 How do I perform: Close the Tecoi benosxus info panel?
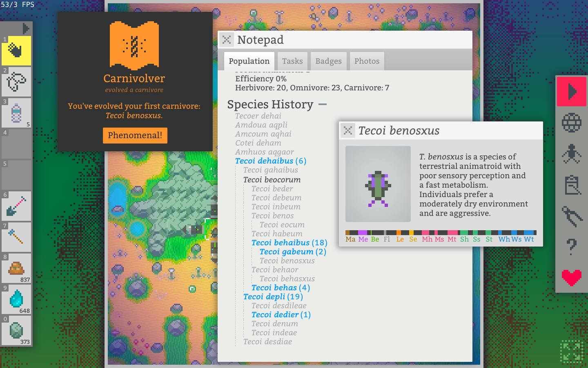coord(348,130)
